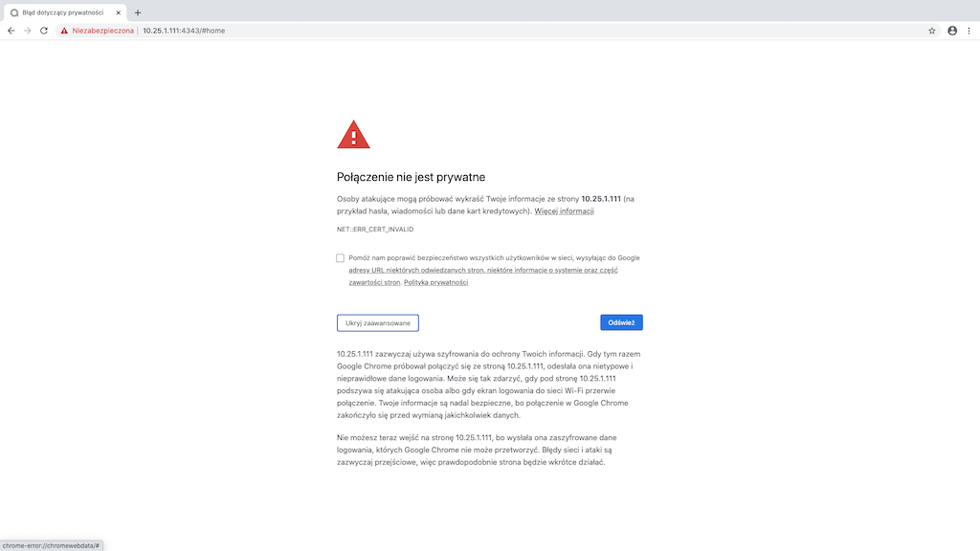Viewport: 980px width, 551px height.
Task: Open a new tab with the plus button
Action: (138, 12)
